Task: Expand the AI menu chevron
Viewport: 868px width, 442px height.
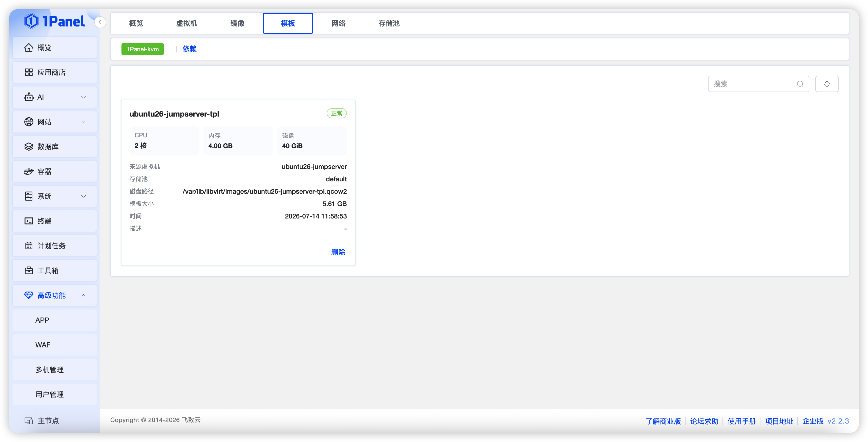Action: point(83,97)
